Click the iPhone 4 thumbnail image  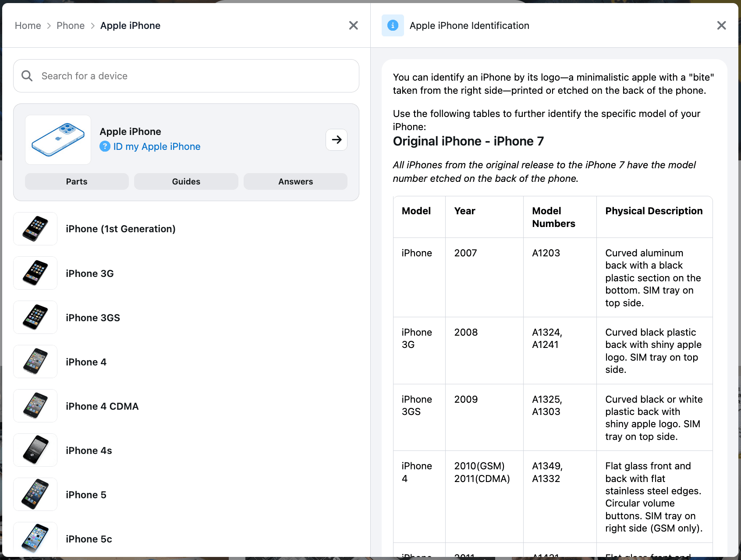coord(35,362)
